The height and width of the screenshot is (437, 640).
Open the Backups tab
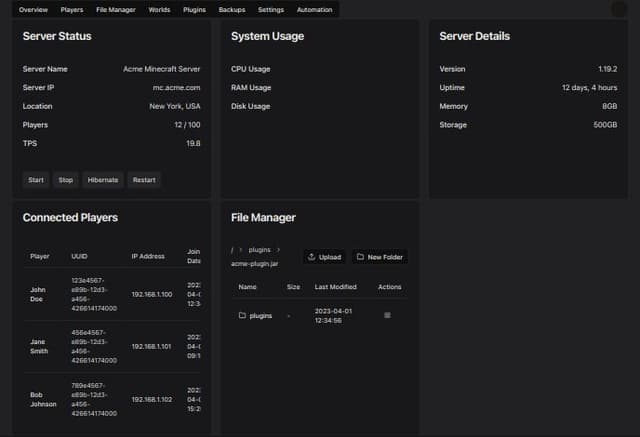232,9
